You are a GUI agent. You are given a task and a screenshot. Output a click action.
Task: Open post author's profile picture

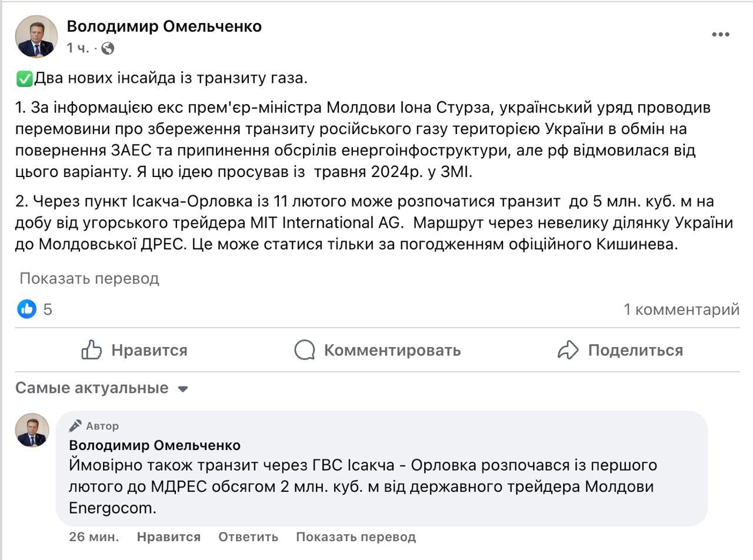36,36
